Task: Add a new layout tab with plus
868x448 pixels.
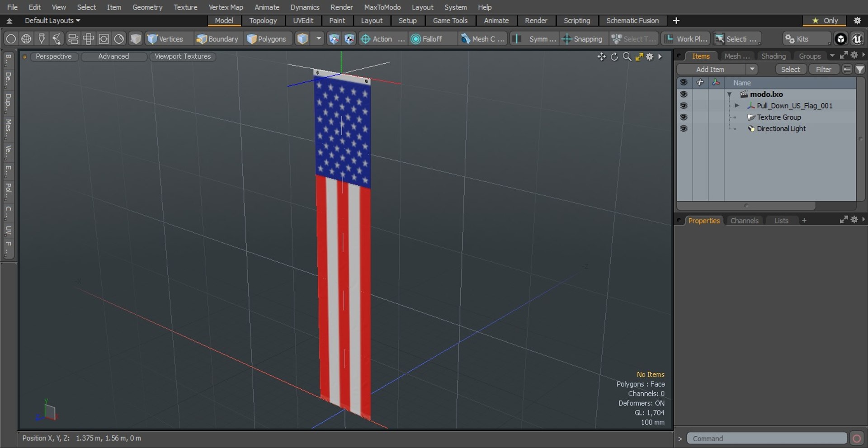Action: click(676, 20)
